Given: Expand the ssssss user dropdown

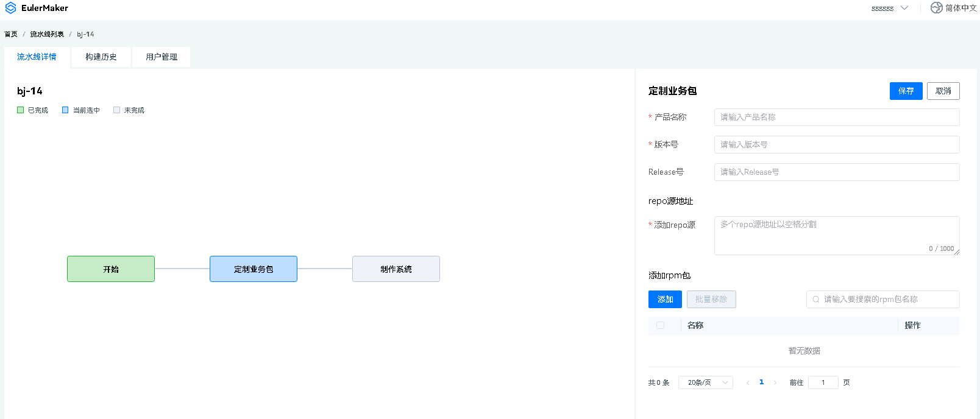Looking at the screenshot, I should pyautogui.click(x=890, y=9).
